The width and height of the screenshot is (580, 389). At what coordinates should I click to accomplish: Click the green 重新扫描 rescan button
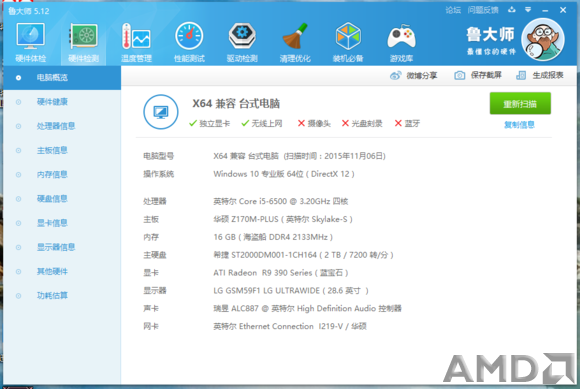[520, 104]
